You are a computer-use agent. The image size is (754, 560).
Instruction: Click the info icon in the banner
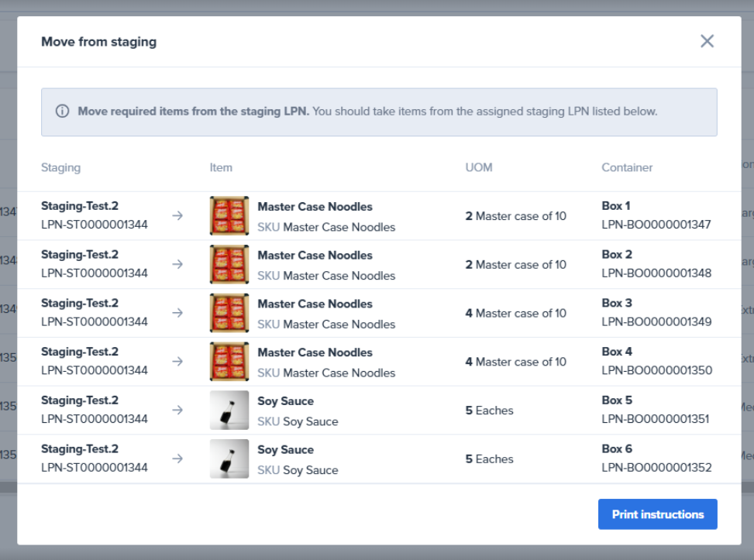pyautogui.click(x=63, y=112)
